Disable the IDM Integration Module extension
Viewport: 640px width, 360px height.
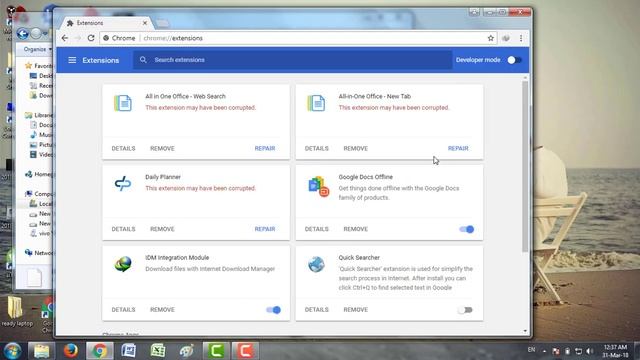point(273,310)
